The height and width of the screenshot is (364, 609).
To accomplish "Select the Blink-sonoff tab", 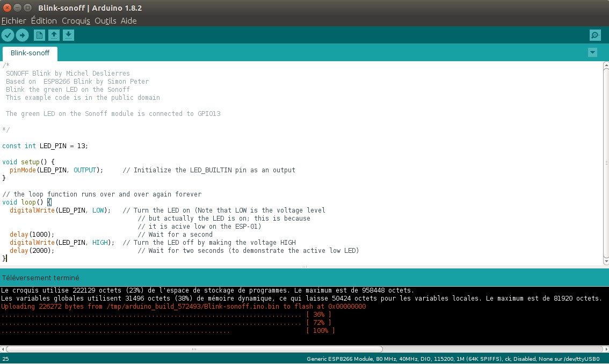I will click(30, 54).
